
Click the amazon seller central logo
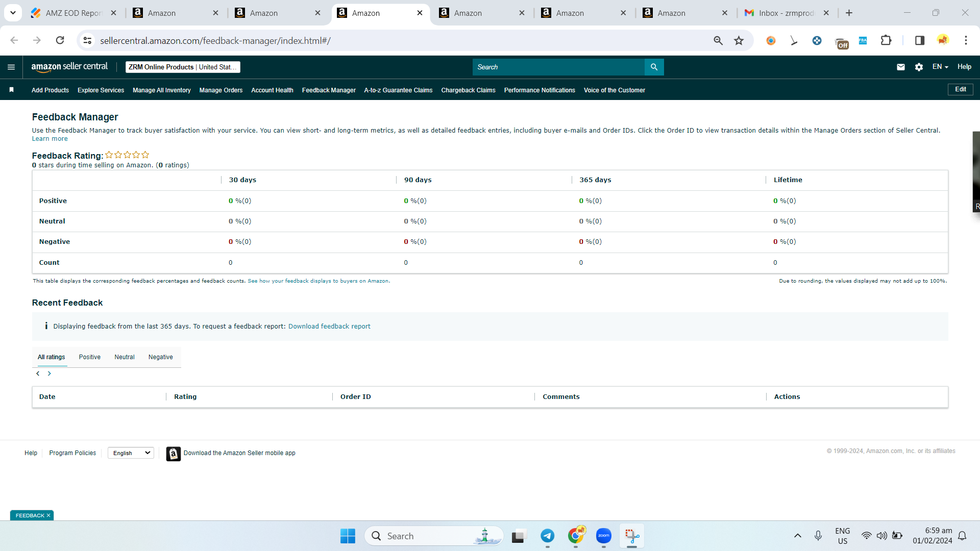[x=69, y=67]
